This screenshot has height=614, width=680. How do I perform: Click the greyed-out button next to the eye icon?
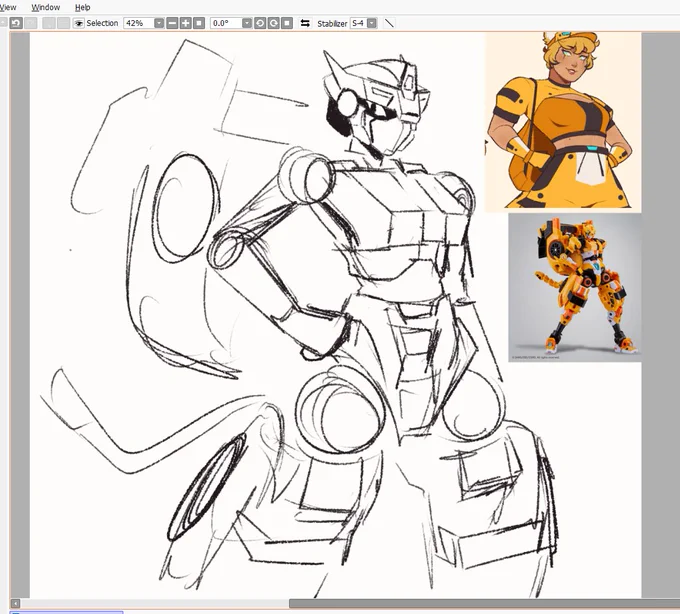[x=63, y=23]
